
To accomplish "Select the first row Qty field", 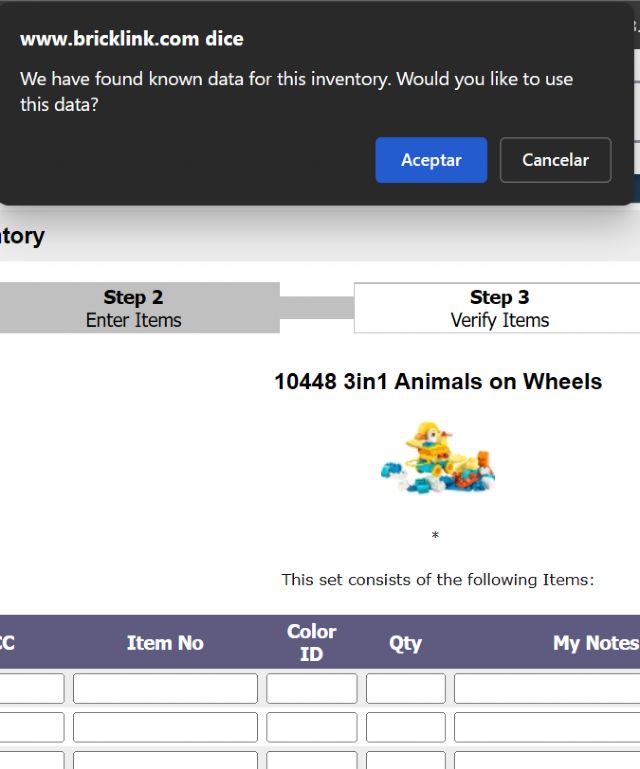I will [405, 688].
